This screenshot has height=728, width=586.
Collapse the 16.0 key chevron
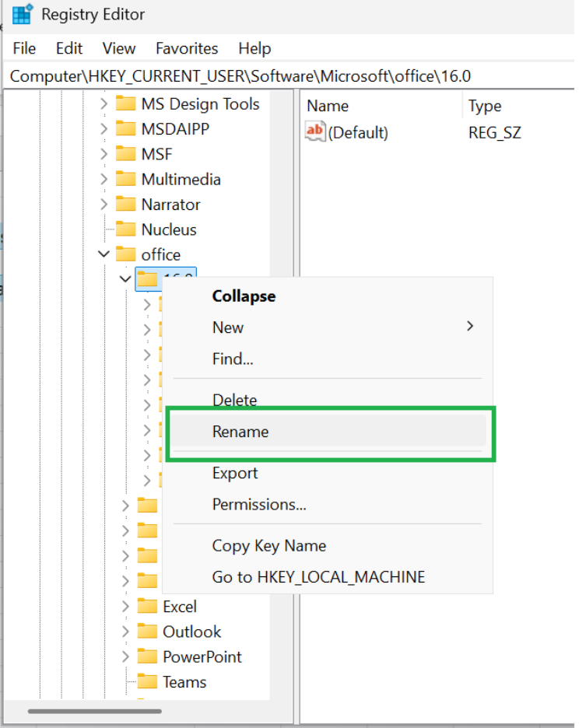(x=125, y=279)
